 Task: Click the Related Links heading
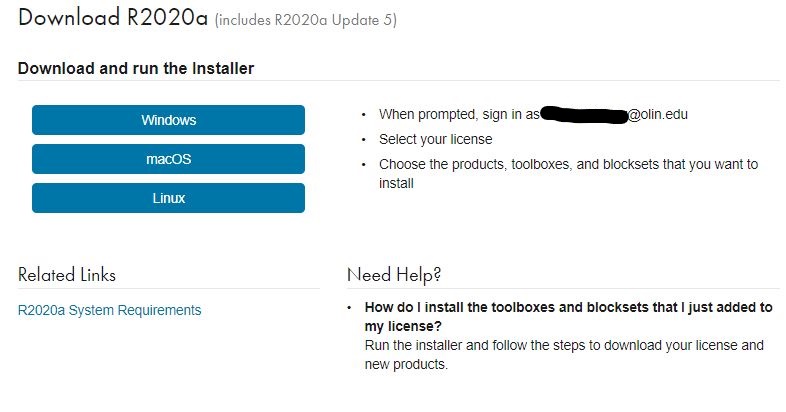[x=67, y=275]
